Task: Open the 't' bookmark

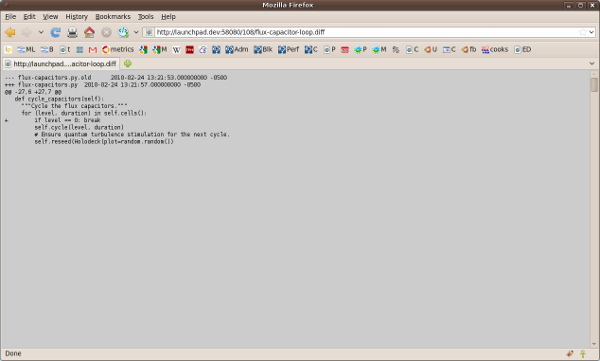Action: point(65,49)
